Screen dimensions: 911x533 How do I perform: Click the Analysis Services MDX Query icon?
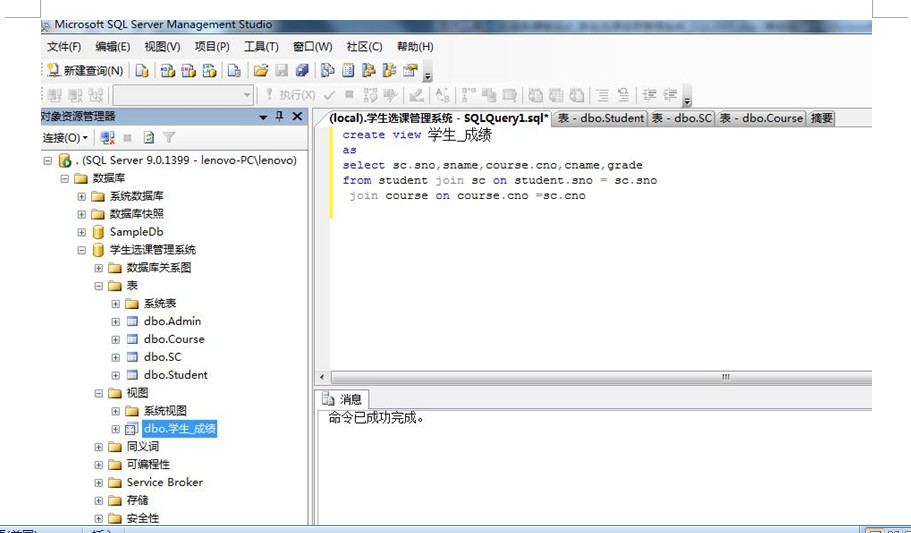pyautogui.click(x=168, y=71)
